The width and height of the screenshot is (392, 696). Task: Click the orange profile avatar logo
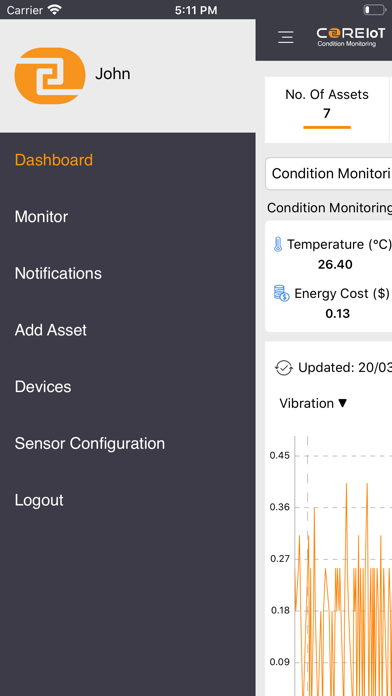point(50,76)
